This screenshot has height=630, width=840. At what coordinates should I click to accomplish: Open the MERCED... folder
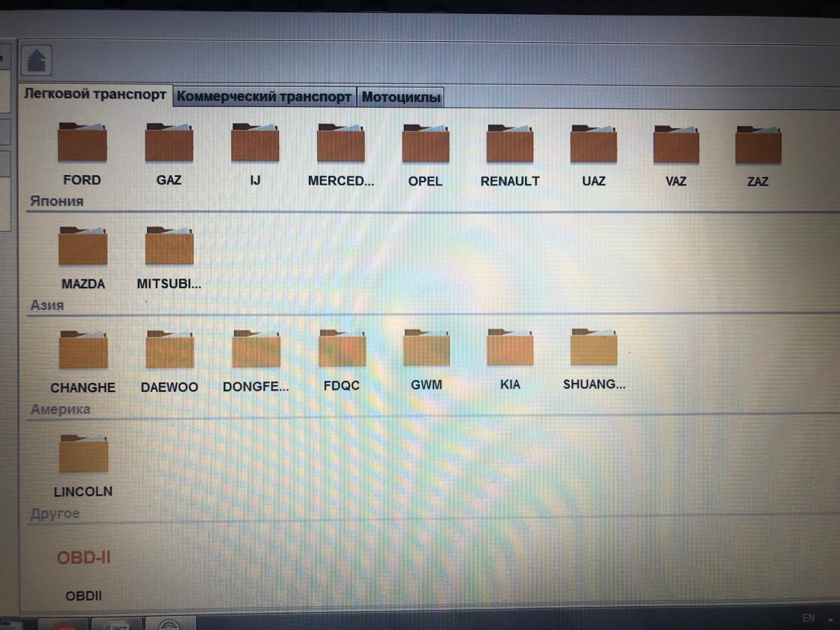click(341, 143)
